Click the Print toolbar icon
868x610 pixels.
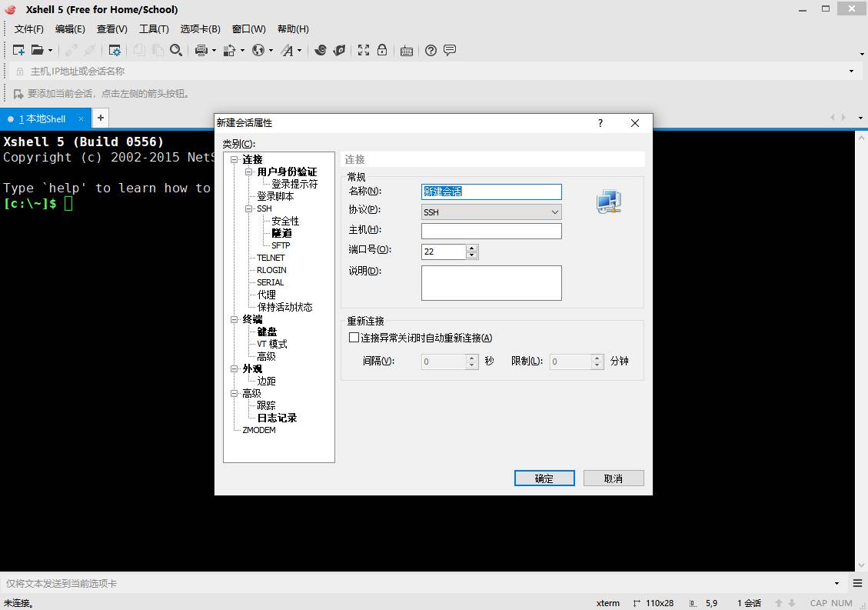click(201, 51)
